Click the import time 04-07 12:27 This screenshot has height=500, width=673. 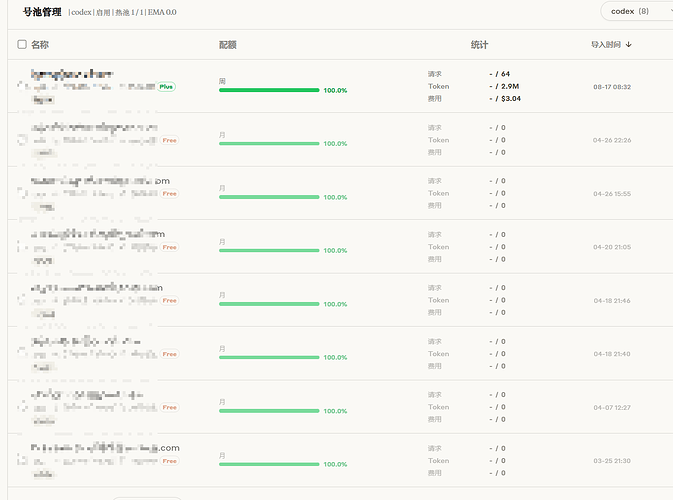point(612,407)
